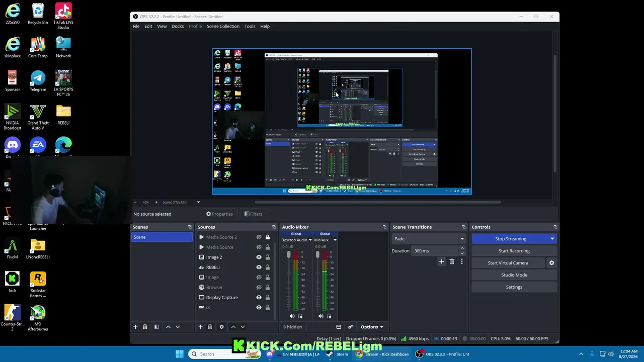Toggle monitoring icon for Mic/Aux
Image resolution: width=644 pixels, height=362 pixels.
pos(330,316)
